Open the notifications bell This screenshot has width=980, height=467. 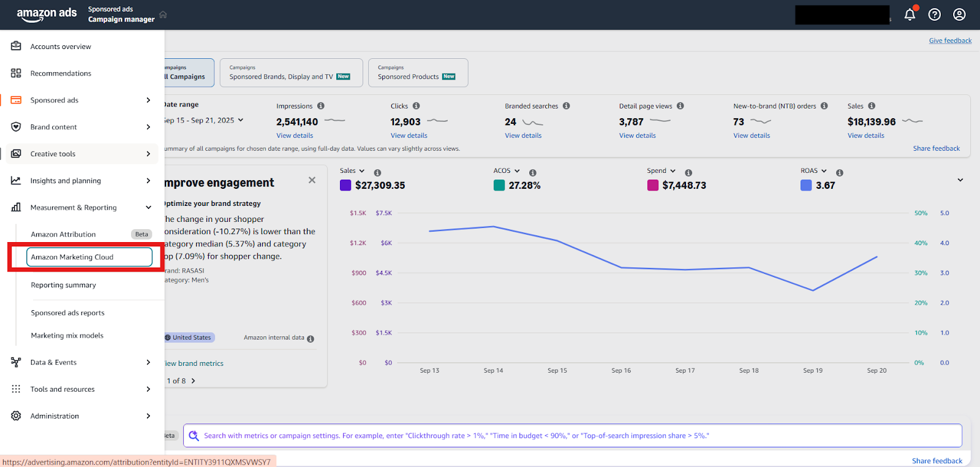[910, 14]
